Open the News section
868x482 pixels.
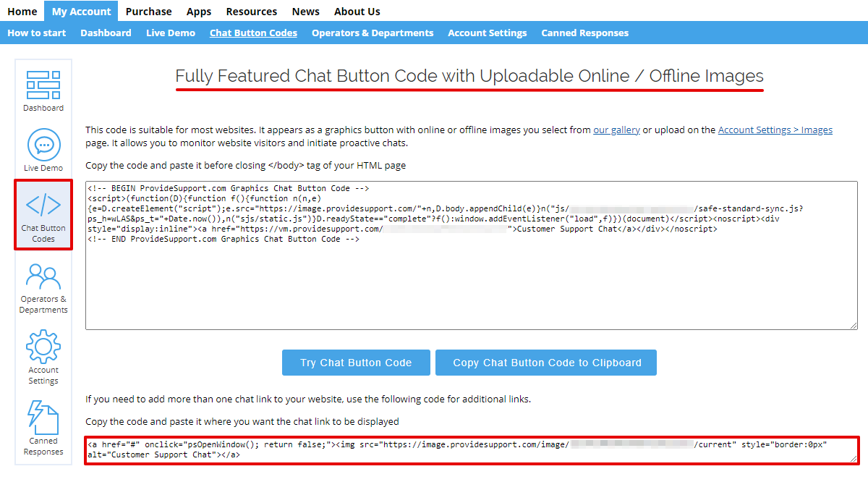pos(305,11)
